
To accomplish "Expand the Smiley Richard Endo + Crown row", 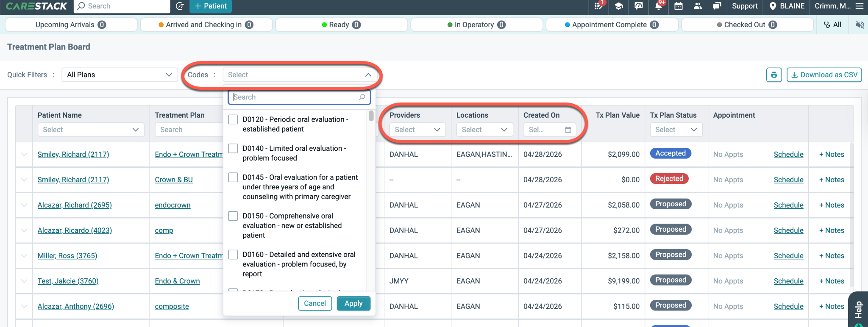I will point(24,155).
